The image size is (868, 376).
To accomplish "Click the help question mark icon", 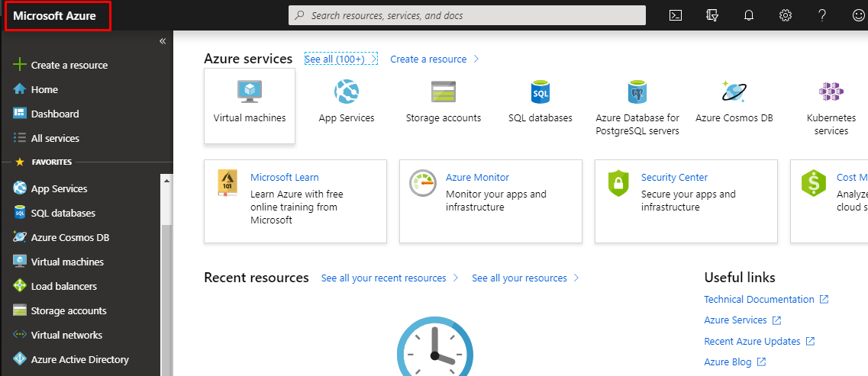I will coord(822,15).
